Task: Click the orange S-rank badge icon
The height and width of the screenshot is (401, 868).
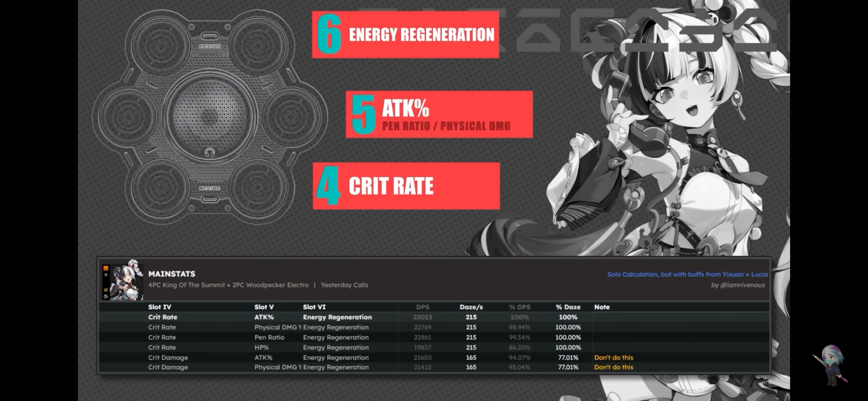Action: [106, 268]
